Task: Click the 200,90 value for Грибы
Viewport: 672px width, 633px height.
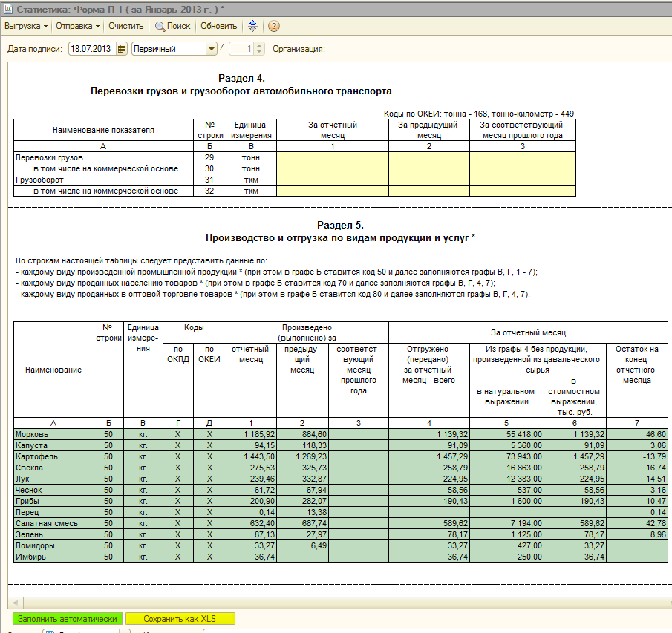Action: 251,501
